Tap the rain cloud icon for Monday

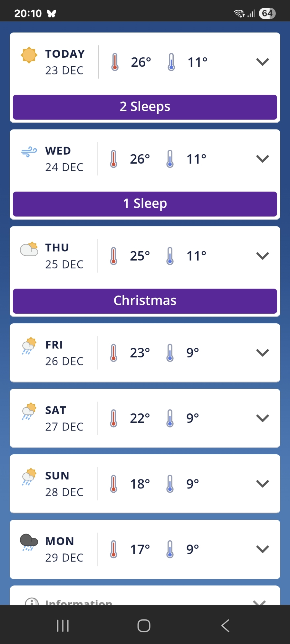(x=29, y=542)
